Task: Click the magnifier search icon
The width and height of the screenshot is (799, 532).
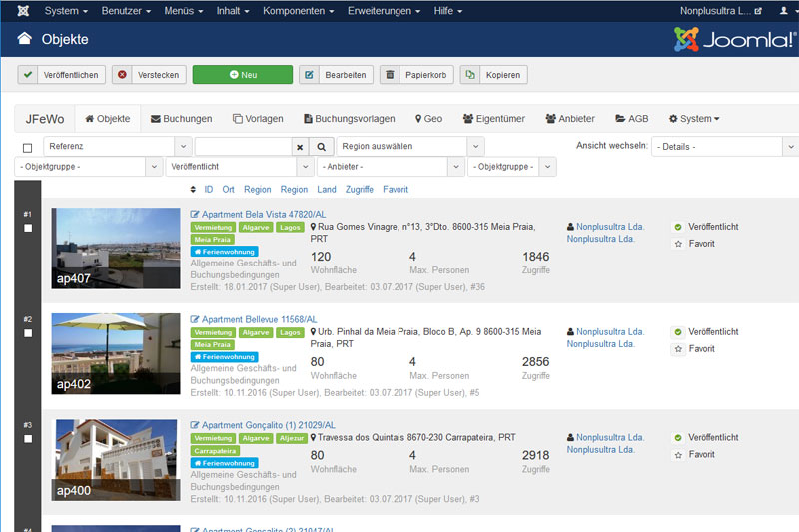Action: click(x=321, y=147)
